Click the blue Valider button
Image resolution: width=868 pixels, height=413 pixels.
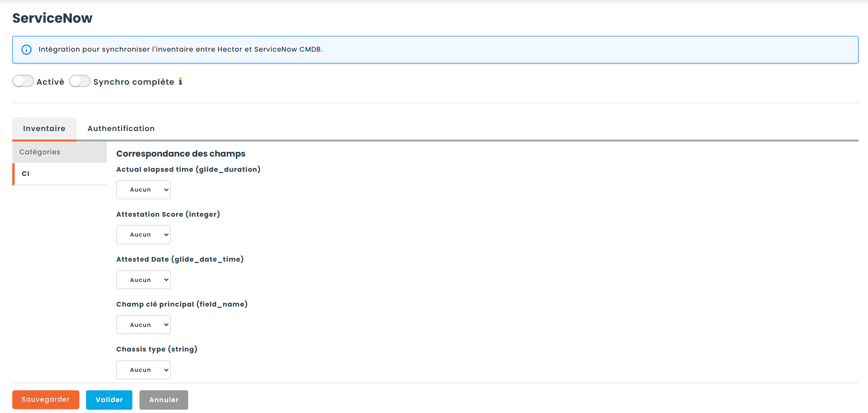coord(109,400)
